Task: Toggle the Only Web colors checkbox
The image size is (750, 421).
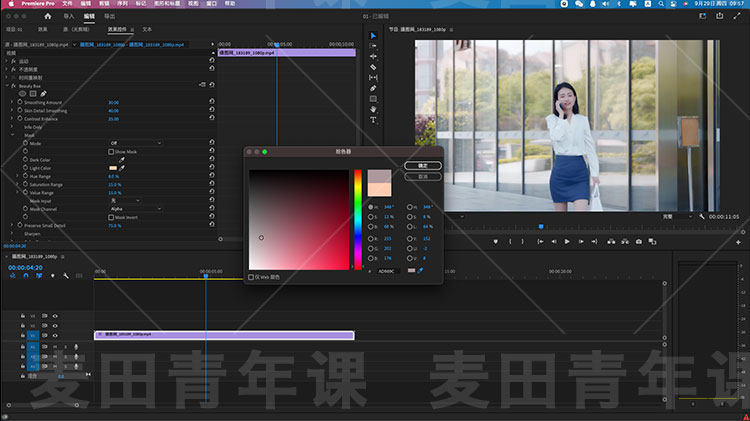Action: (251, 277)
